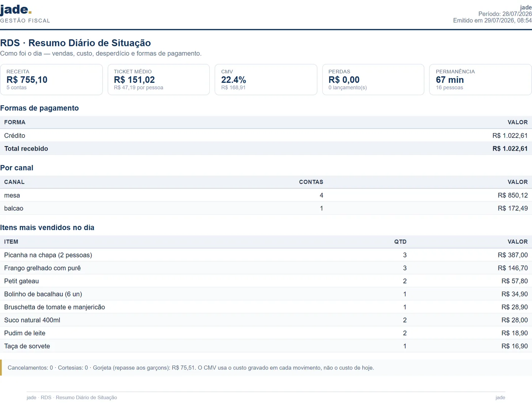Image resolution: width=532 pixels, height=414 pixels.
Task: Click the Picanha value 'R$ 387,00'
Action: [x=513, y=255]
